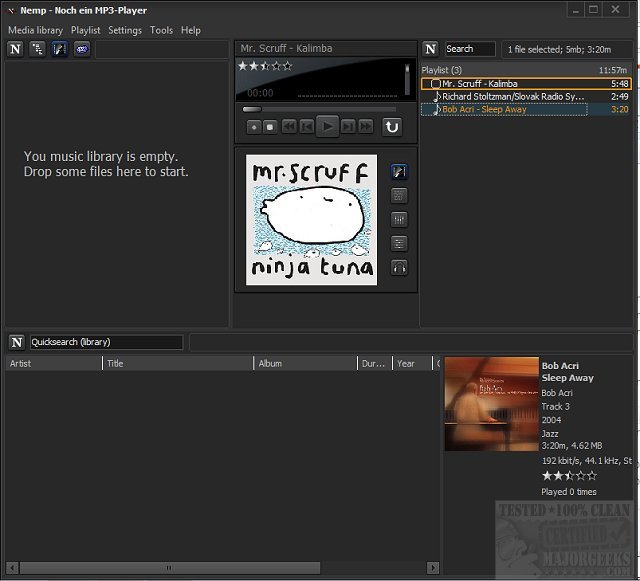Click the headphones icon beside album art

(x=400, y=267)
